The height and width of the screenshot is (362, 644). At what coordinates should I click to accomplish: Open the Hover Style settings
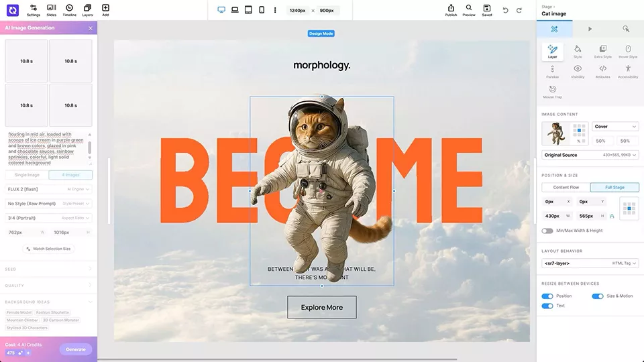628,52
